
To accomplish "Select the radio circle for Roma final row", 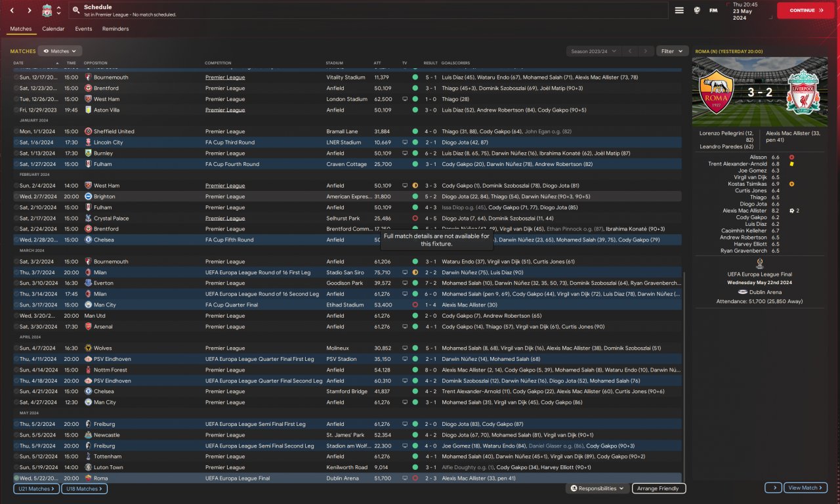I will click(x=16, y=478).
